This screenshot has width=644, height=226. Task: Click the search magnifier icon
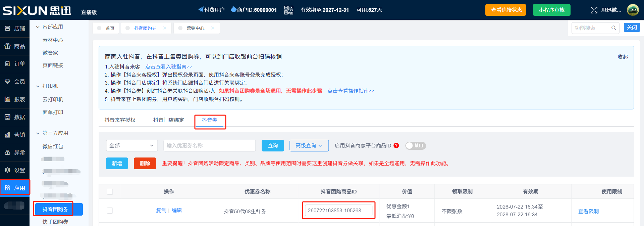point(613,28)
